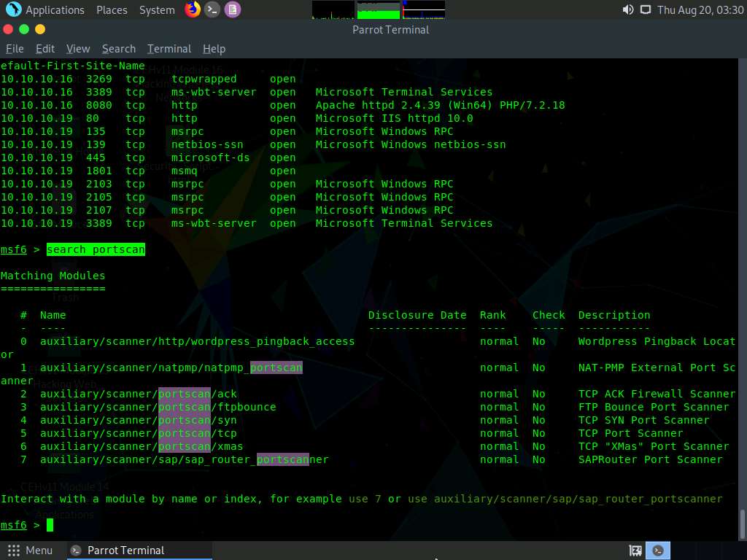
Task: Open the display/network tray icon
Action: (646, 9)
